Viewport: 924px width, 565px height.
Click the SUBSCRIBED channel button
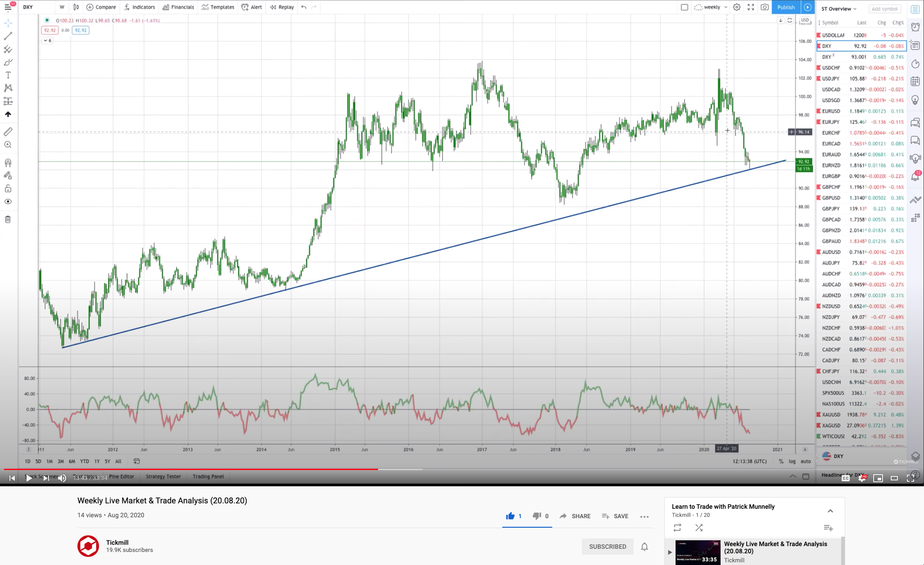[x=608, y=547]
